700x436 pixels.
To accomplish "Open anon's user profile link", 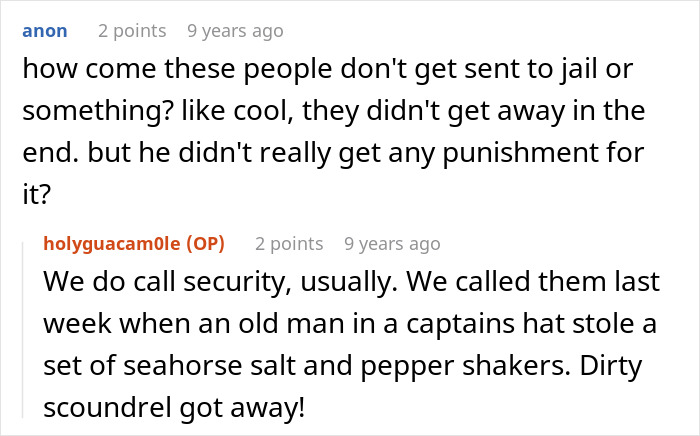I will (x=43, y=31).
